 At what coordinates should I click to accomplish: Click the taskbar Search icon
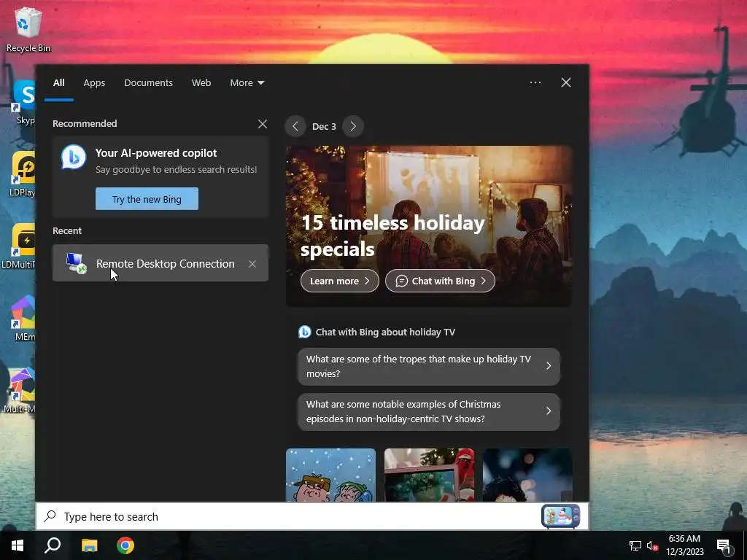[53, 545]
